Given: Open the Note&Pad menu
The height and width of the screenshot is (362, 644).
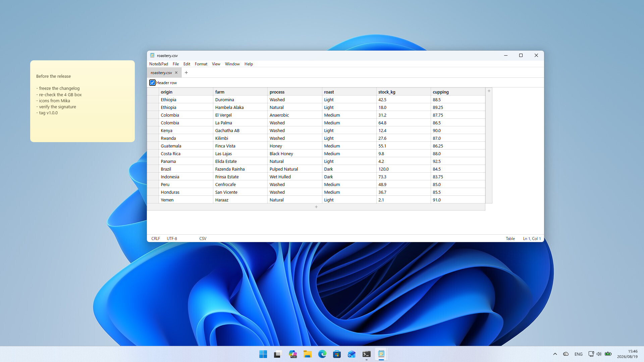Looking at the screenshot, I should click(x=159, y=64).
